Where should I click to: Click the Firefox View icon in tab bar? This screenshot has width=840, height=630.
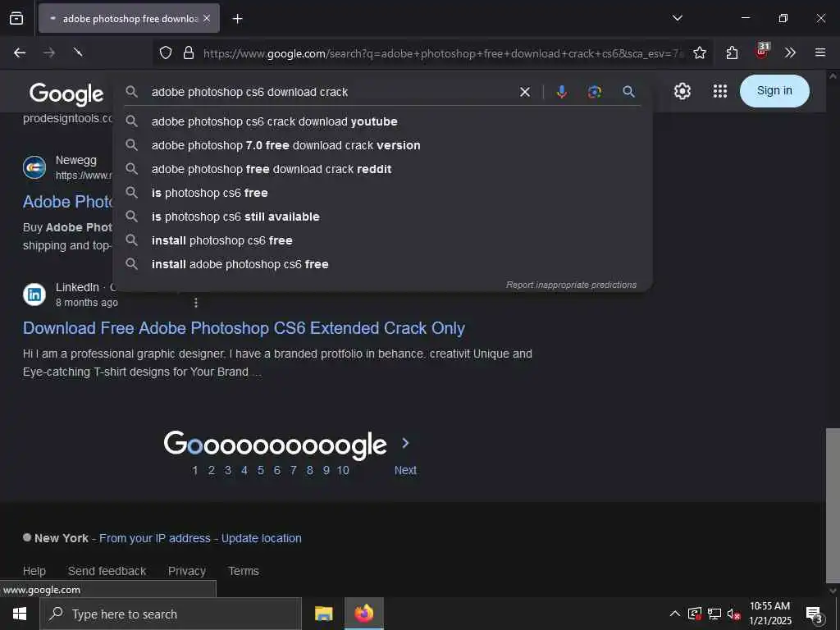point(16,18)
